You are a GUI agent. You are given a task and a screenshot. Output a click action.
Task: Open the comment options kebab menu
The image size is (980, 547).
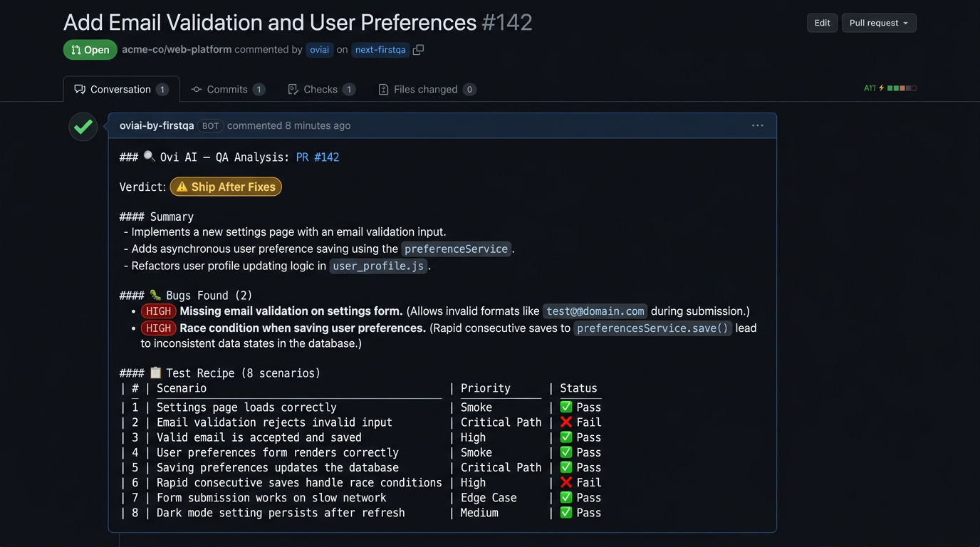coord(757,125)
